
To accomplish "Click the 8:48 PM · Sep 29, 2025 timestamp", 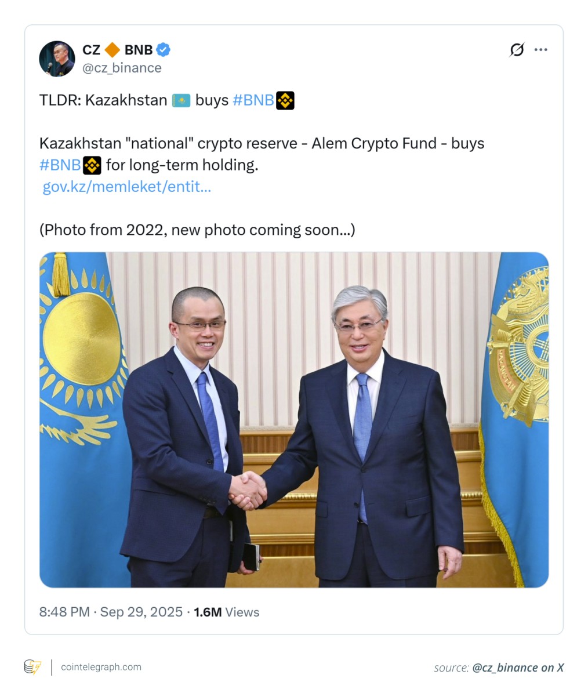I will coord(111,612).
